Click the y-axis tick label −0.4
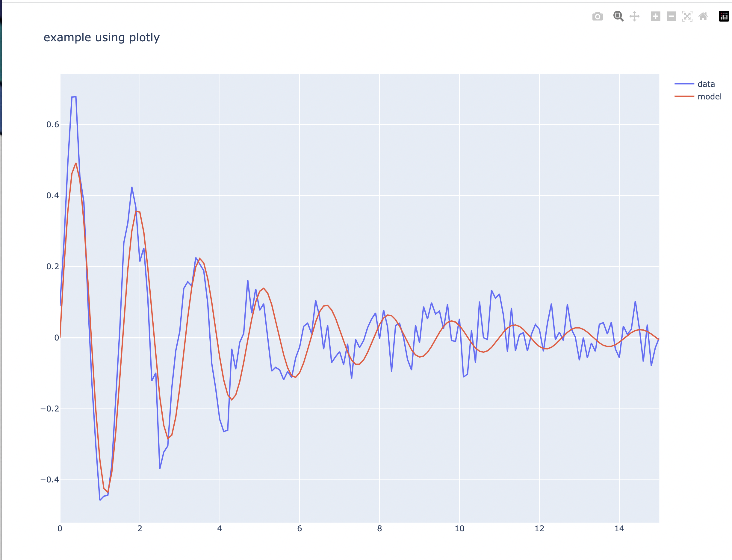Viewport: 732px width, 560px height. (x=50, y=480)
